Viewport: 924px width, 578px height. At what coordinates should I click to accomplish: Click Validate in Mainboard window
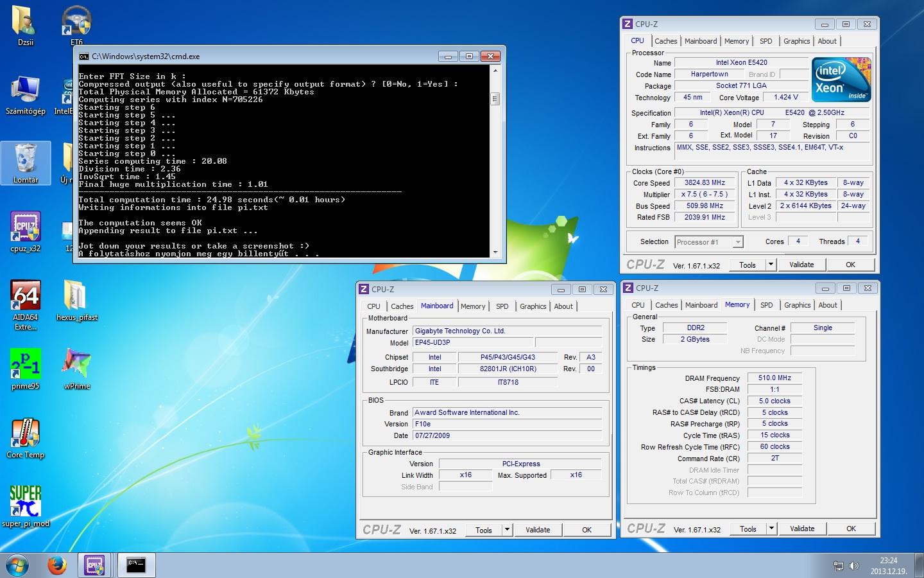pyautogui.click(x=538, y=530)
